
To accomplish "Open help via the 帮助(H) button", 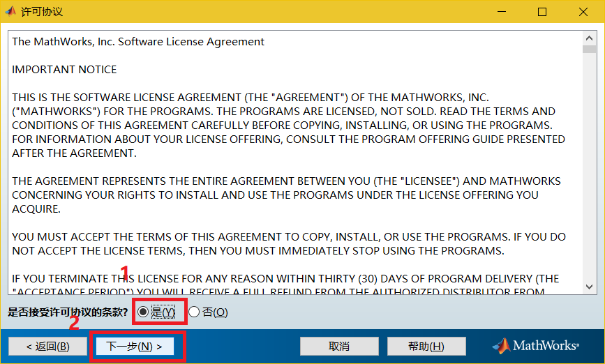I will pyautogui.click(x=426, y=347).
